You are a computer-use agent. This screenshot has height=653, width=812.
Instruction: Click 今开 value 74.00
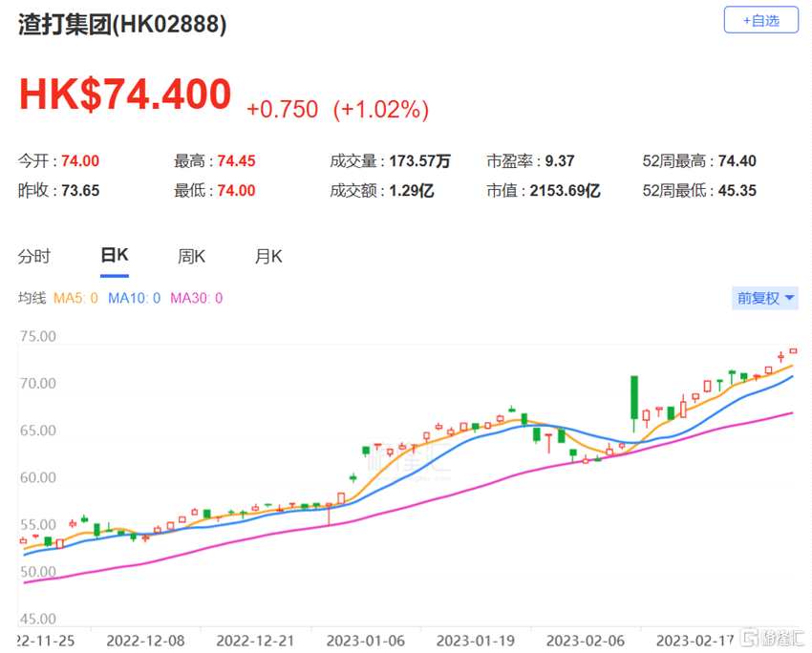(80, 161)
